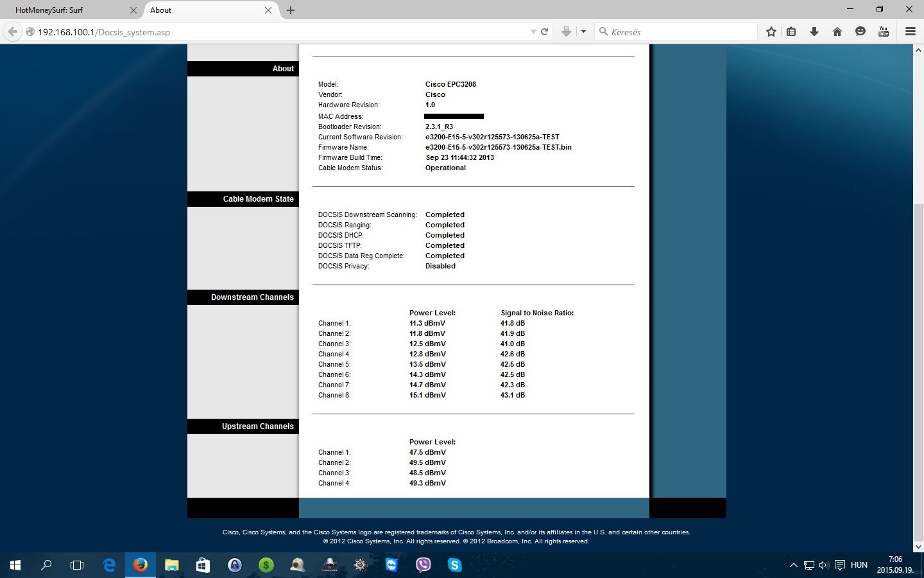Screen dimensions: 924x578
Task: Open the volume control in tray
Action: pos(824,565)
